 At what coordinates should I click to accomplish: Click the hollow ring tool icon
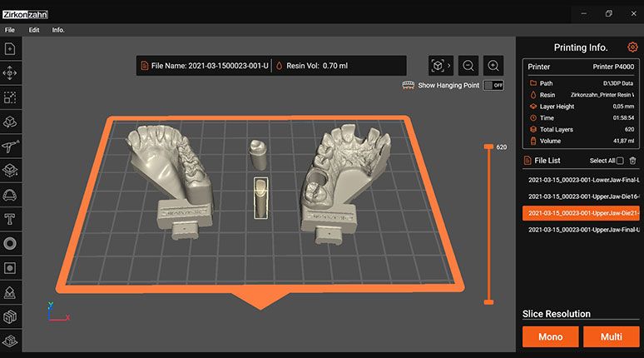[x=10, y=244]
